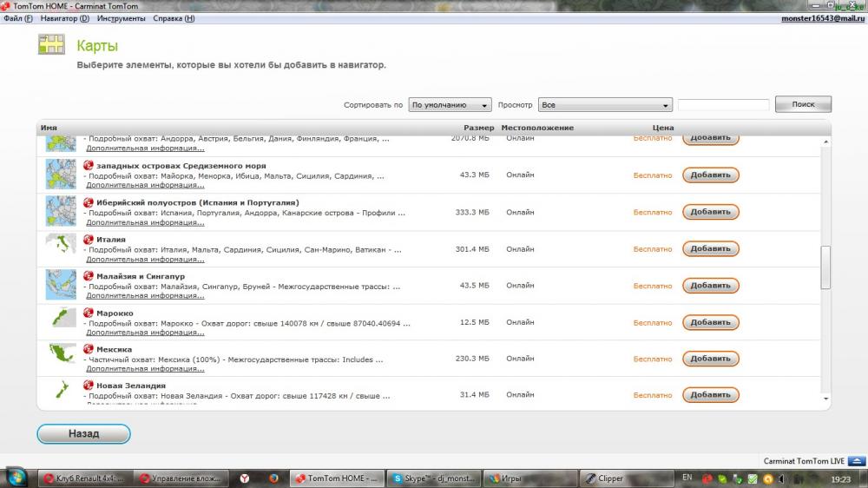
Task: Click Добавить for Малайзия и Сингапур
Action: (710, 286)
